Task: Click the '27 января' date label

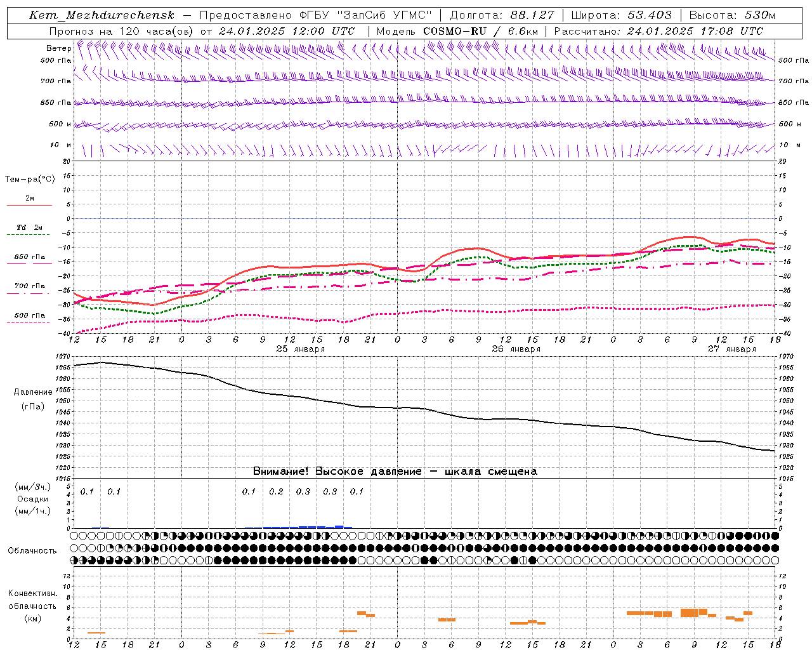Action: (x=732, y=349)
